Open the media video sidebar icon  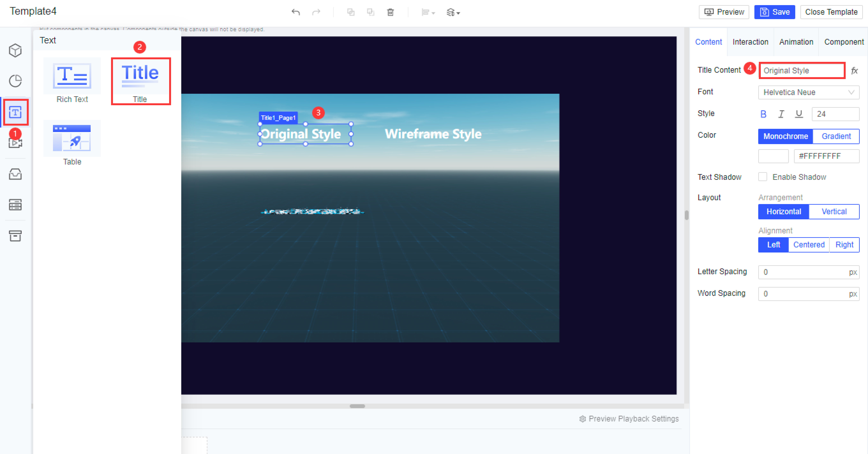tap(15, 143)
